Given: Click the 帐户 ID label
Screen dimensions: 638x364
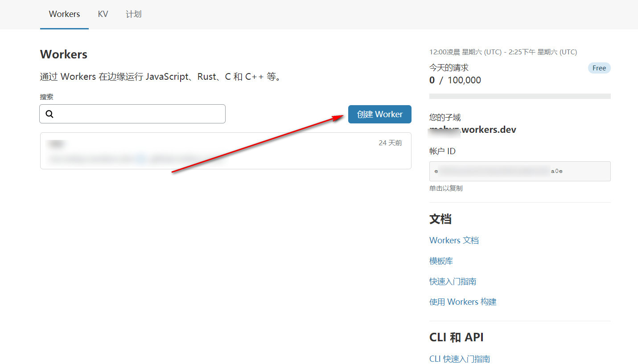Looking at the screenshot, I should click(x=442, y=151).
